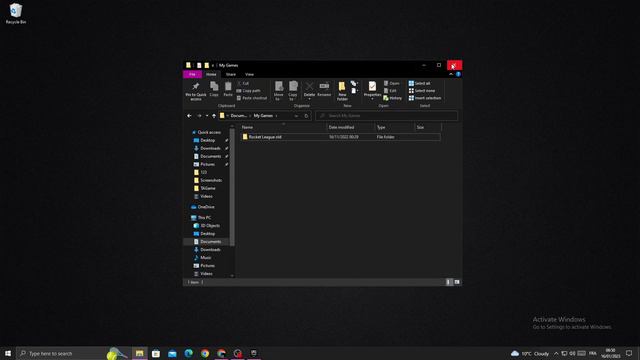The image size is (640, 360).
Task: Open Quick access in navigation pane
Action: coord(206,132)
